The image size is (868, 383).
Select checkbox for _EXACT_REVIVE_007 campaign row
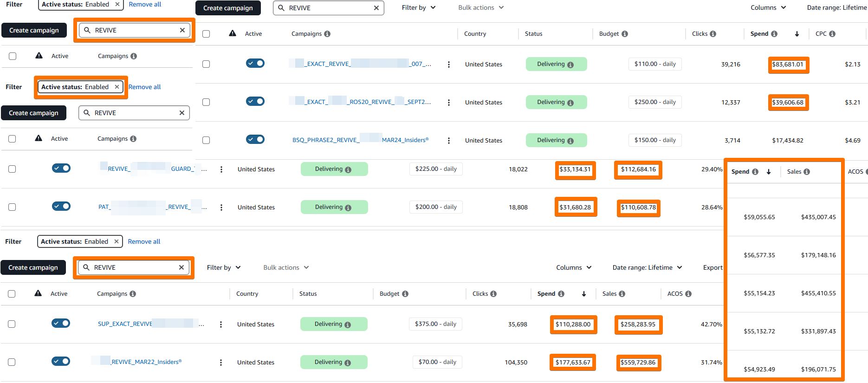tap(206, 64)
